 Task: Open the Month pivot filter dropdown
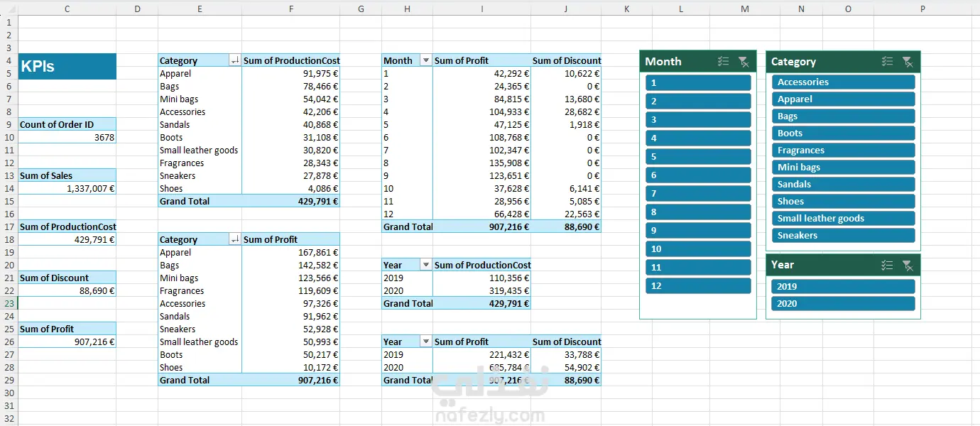pos(426,61)
